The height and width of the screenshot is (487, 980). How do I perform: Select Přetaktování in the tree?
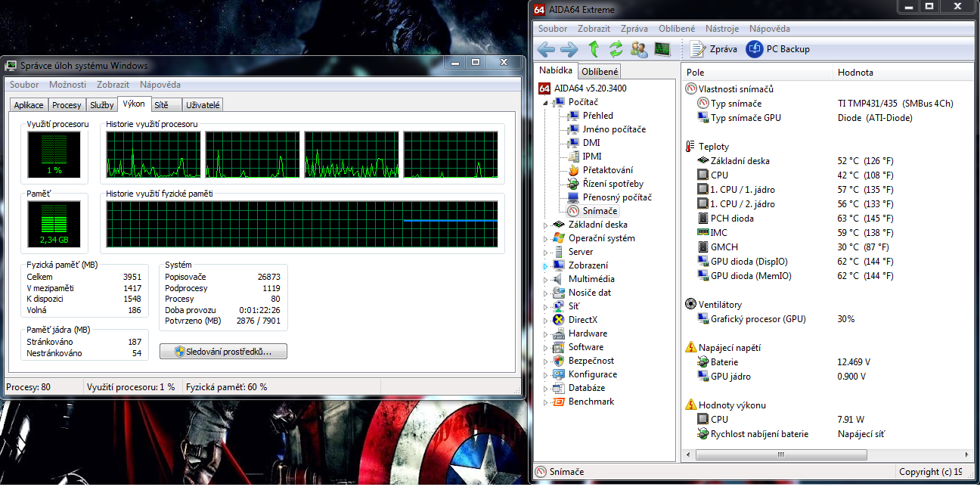click(x=607, y=170)
